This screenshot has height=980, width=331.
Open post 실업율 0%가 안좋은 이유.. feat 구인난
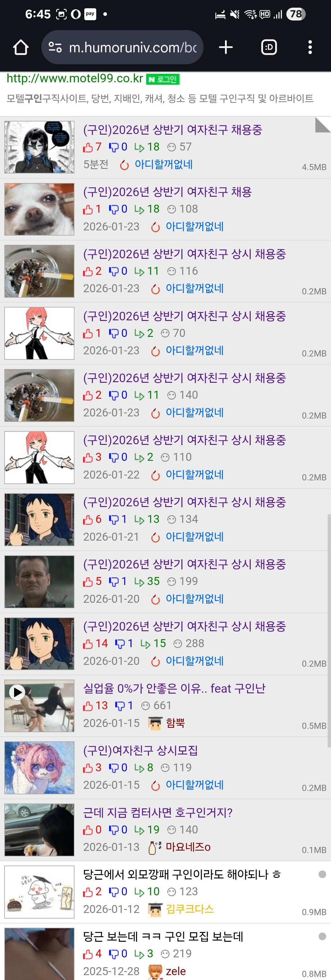[x=174, y=688]
